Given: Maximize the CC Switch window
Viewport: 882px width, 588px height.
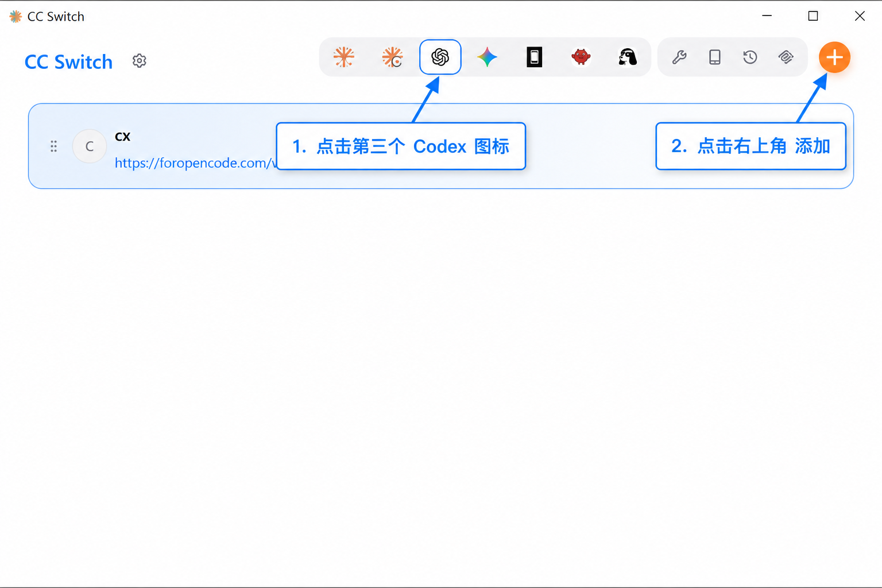Looking at the screenshot, I should (x=813, y=16).
